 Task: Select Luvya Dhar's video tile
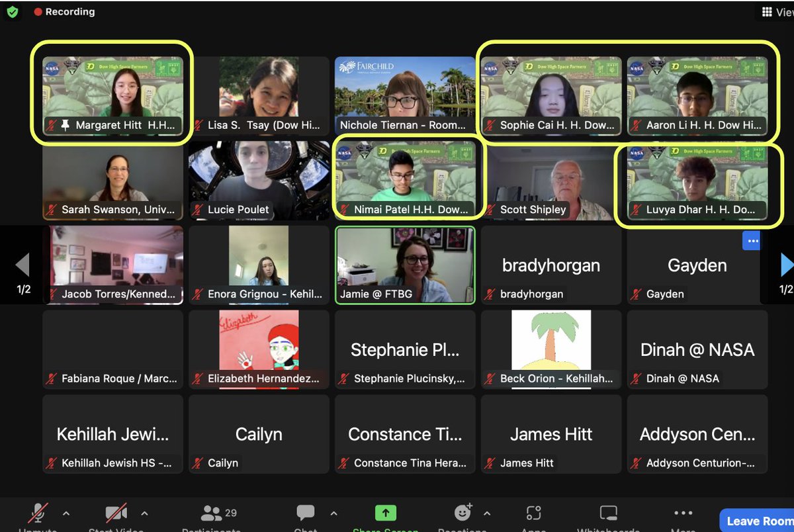coord(697,180)
